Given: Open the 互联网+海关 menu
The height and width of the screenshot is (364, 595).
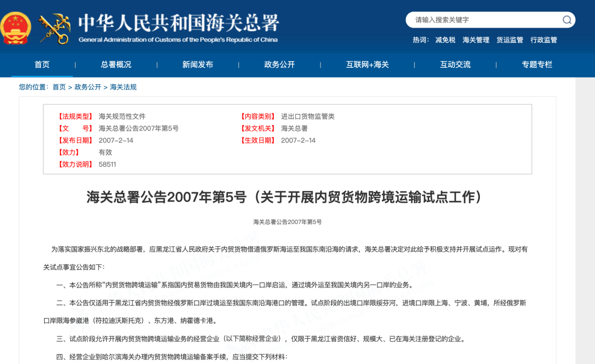Looking at the screenshot, I should pos(367,64).
